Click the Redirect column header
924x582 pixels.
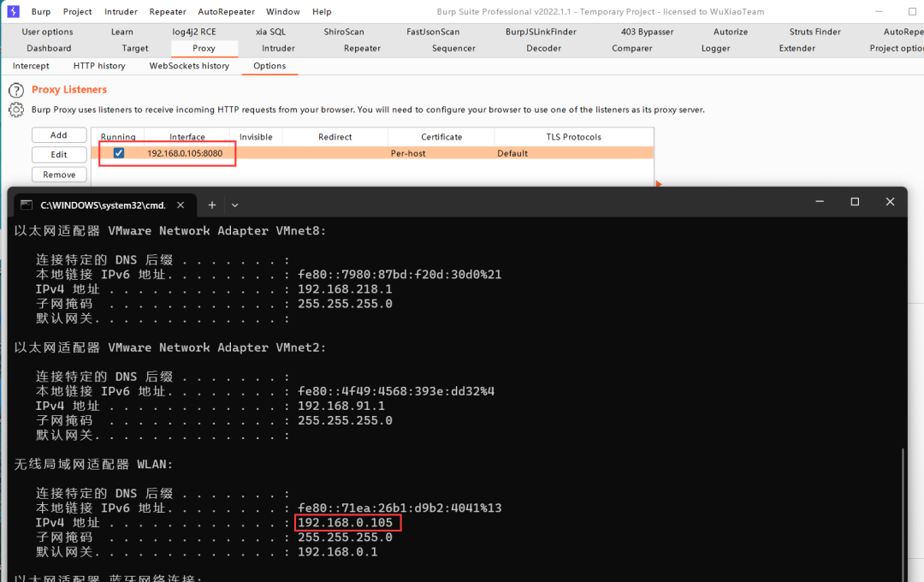tap(335, 137)
